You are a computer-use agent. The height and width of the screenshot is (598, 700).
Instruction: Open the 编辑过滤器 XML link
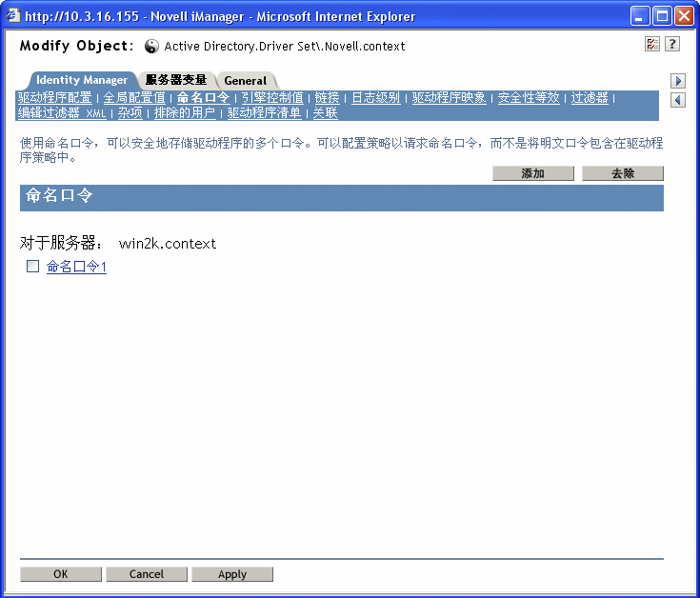point(62,113)
